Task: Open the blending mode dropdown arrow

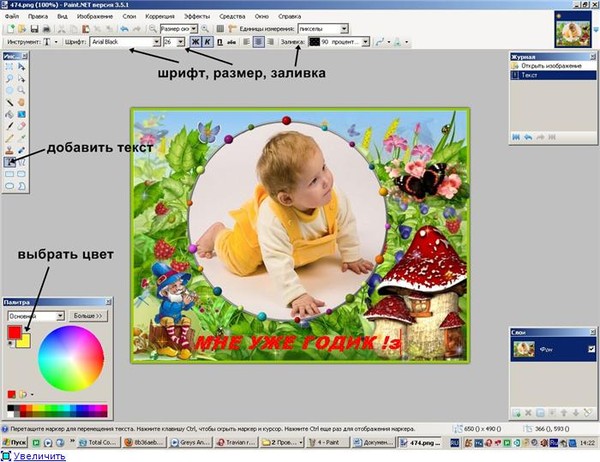Action: pos(406,42)
